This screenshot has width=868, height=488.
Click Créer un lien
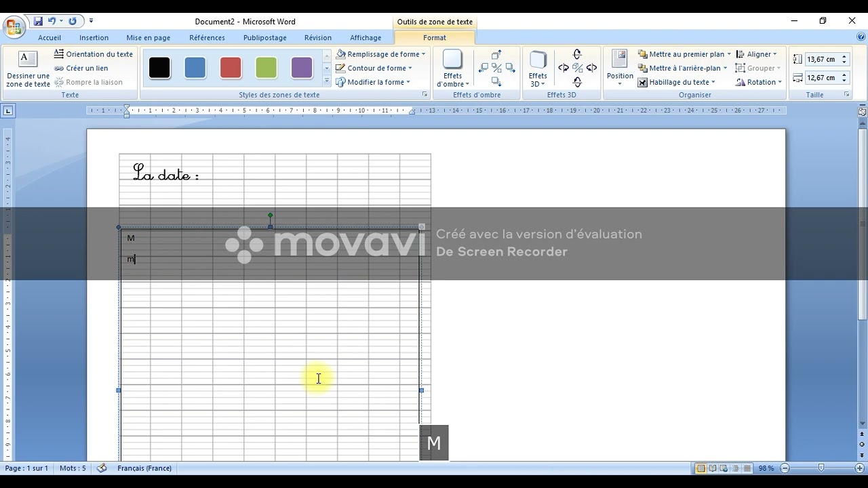tap(81, 68)
